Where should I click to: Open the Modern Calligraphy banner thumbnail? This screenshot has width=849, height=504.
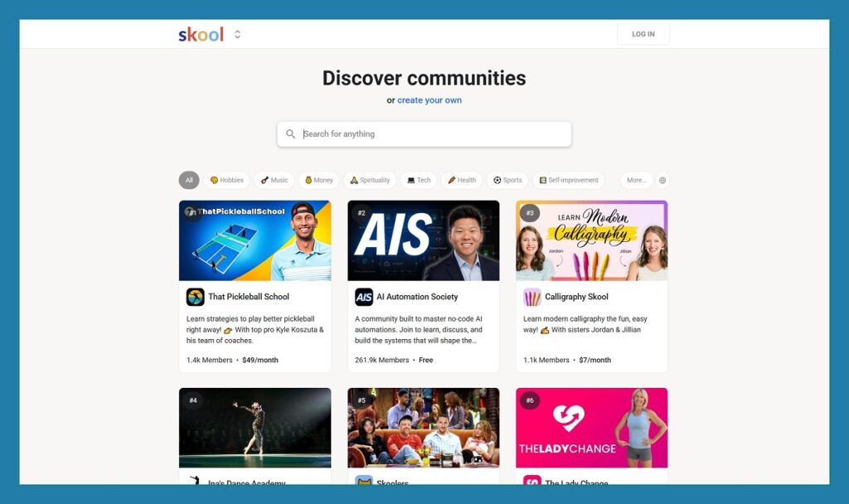tap(592, 240)
